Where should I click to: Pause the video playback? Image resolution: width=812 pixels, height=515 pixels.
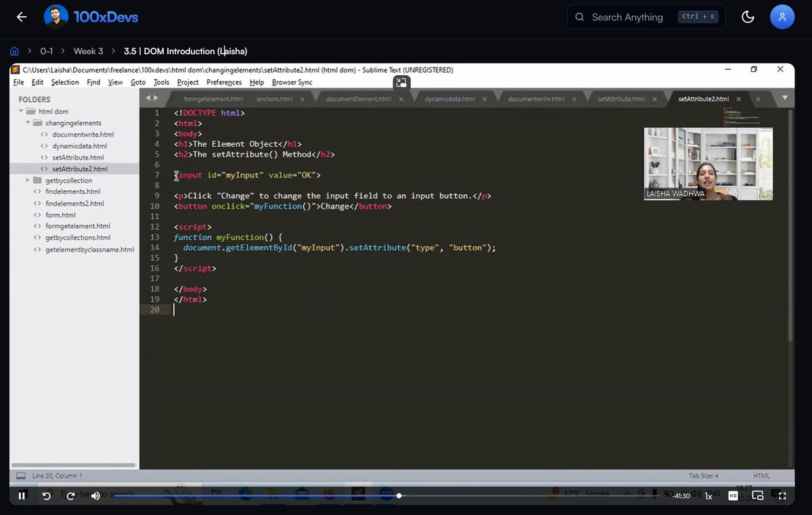[x=21, y=495]
